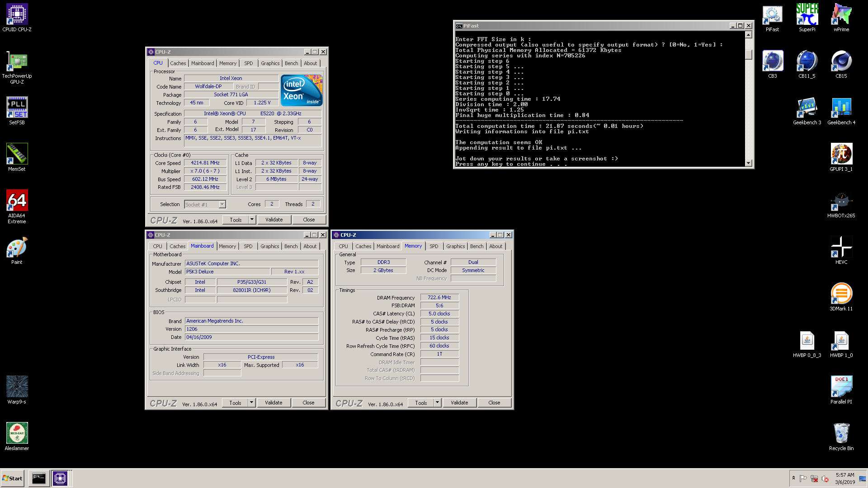
Task: Open Parallel PI desktop icon
Action: (x=841, y=390)
